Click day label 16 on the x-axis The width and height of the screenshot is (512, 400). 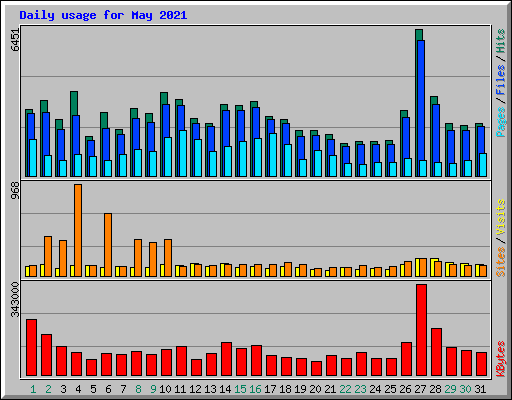point(255,389)
